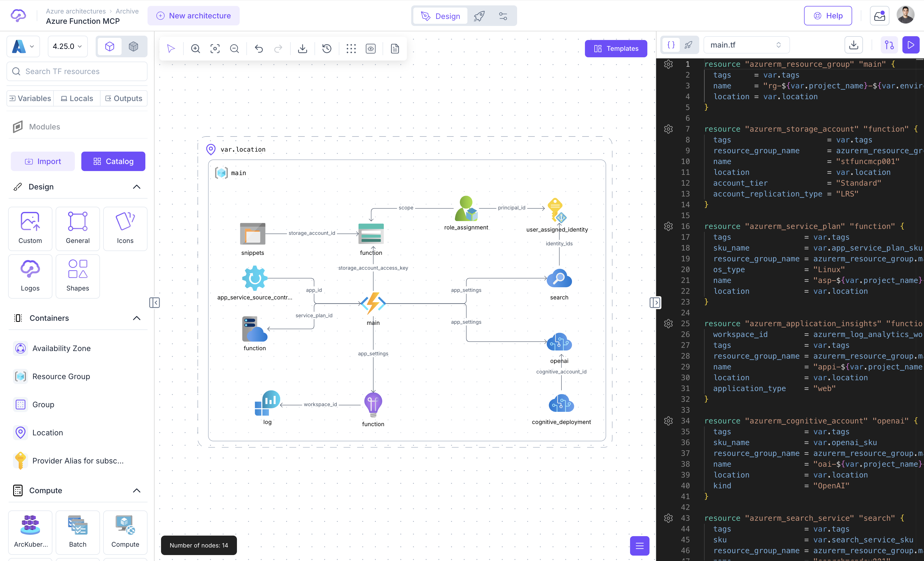Click the Catalog button
Screen dimensions: 924x561
tap(113, 161)
